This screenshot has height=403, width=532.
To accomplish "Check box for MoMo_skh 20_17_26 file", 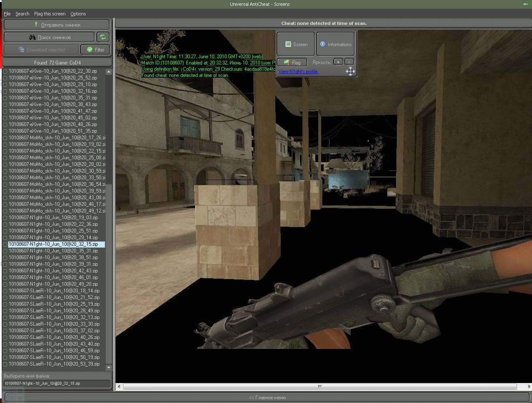I will coord(5,138).
